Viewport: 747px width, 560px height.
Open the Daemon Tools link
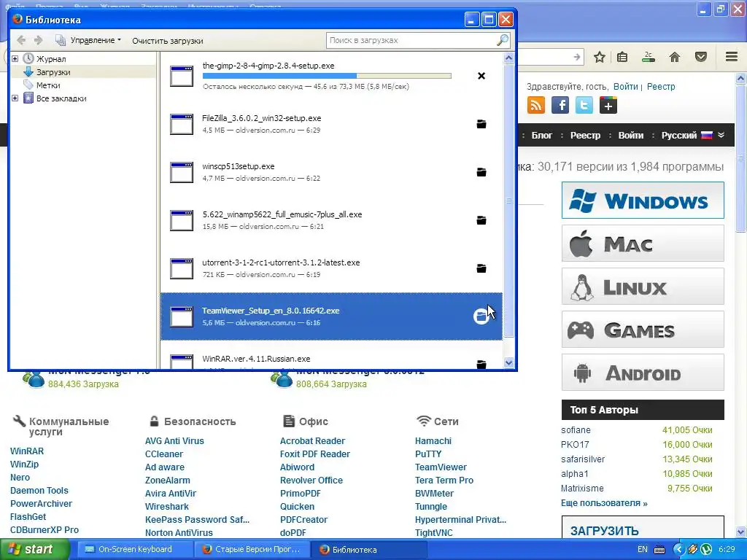39,491
